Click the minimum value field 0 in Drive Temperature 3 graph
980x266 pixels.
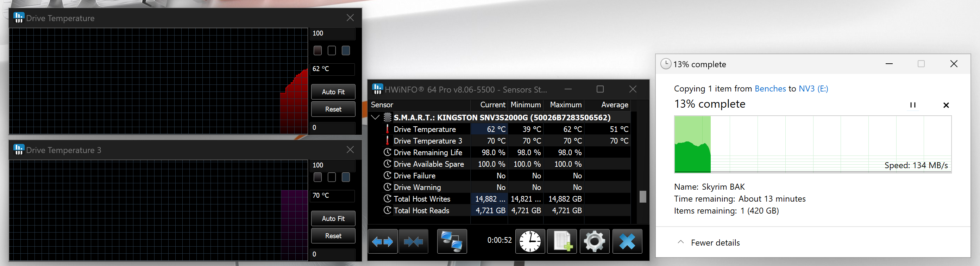[x=333, y=254]
